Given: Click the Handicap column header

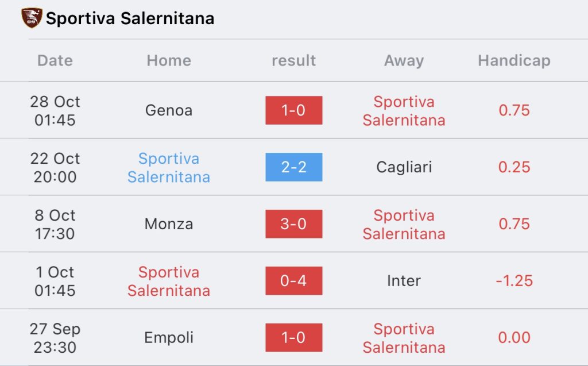Looking at the screenshot, I should click(x=514, y=60).
